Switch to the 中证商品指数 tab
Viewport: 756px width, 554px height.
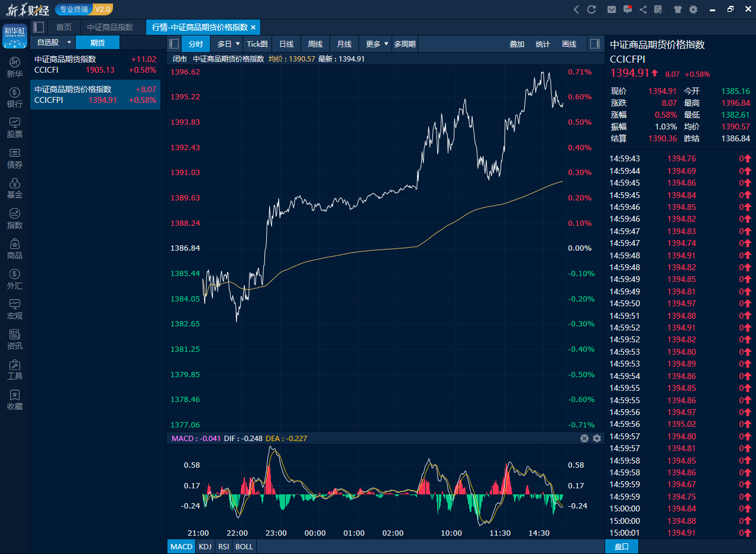tap(110, 27)
